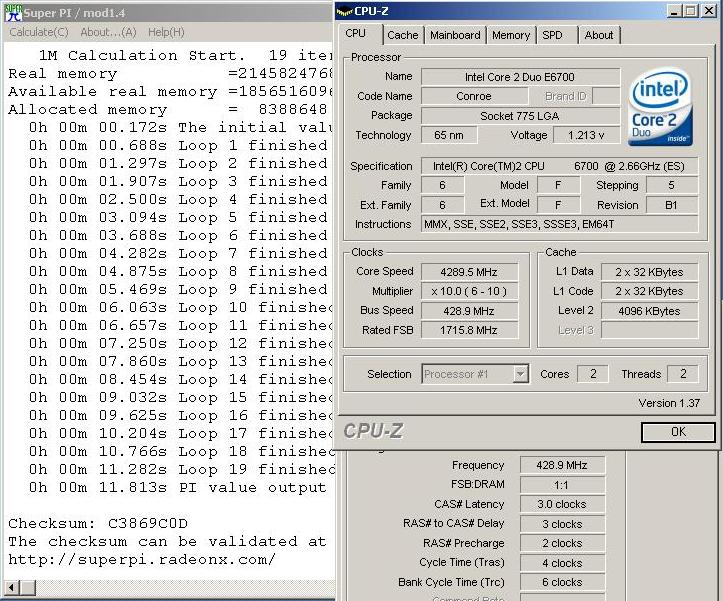Click the OK button in CPU-Z

click(678, 432)
